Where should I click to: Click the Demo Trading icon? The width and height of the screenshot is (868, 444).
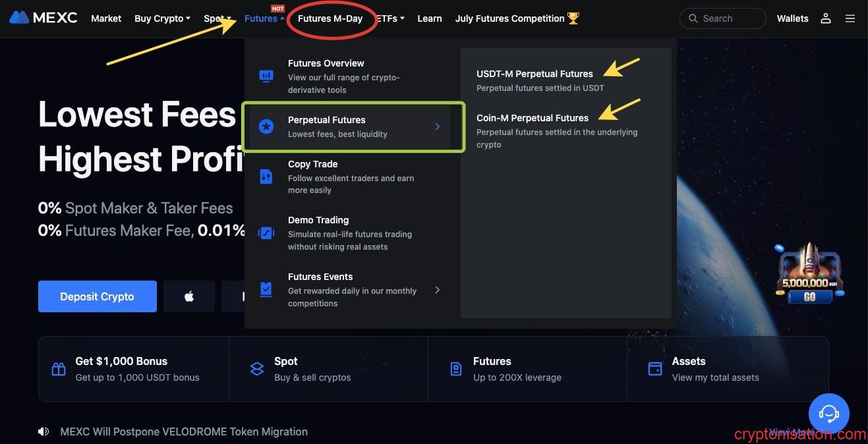266,233
